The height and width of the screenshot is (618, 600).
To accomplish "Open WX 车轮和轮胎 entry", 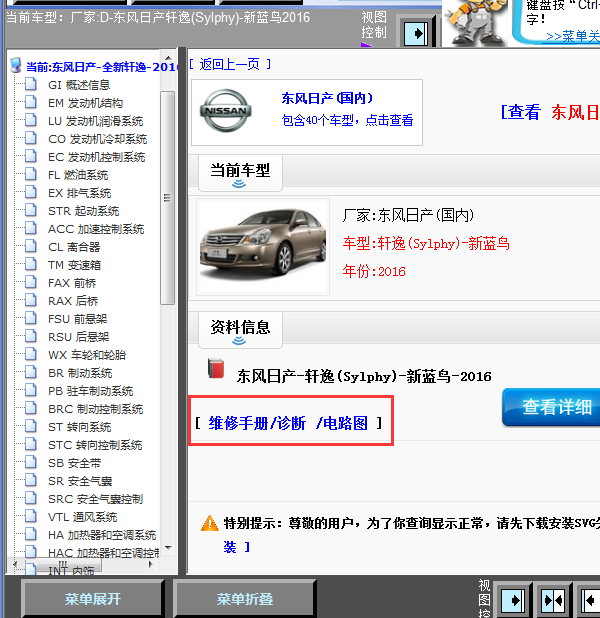I will pyautogui.click(x=87, y=355).
